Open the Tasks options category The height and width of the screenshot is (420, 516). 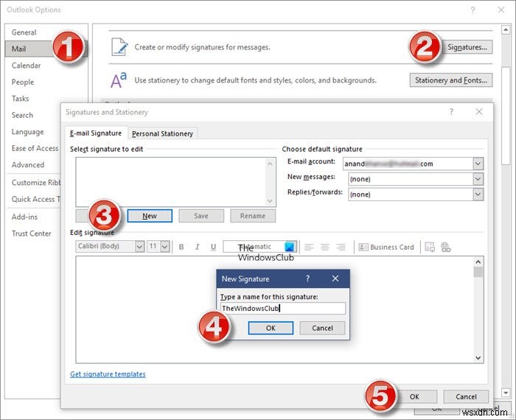click(20, 98)
